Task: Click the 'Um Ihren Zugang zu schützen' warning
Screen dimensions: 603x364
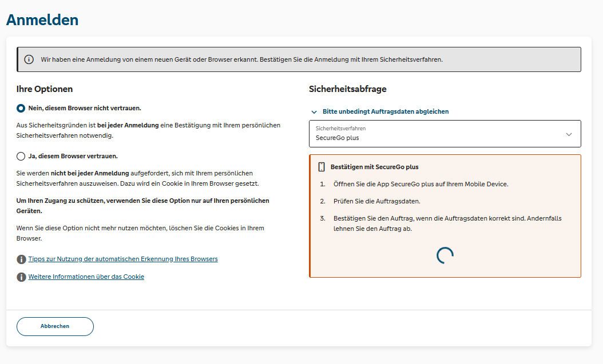Action: tap(142, 206)
